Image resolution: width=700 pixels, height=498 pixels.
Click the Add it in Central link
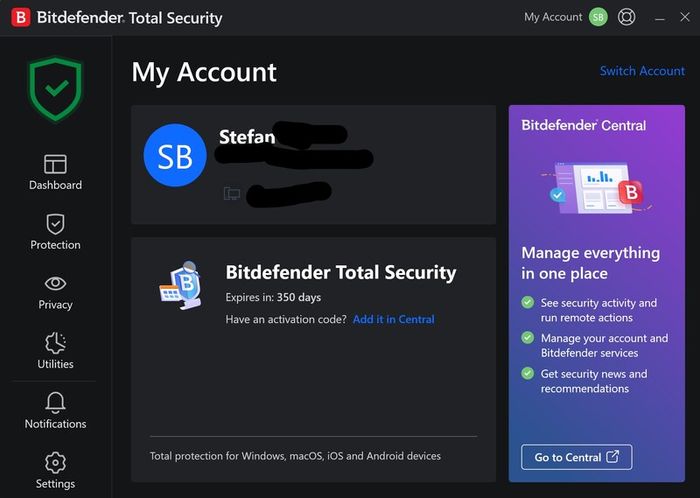tap(393, 320)
